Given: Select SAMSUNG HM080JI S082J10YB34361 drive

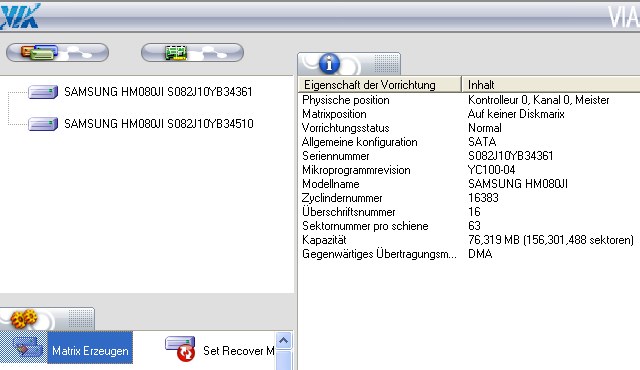Looking at the screenshot, I should (x=158, y=92).
